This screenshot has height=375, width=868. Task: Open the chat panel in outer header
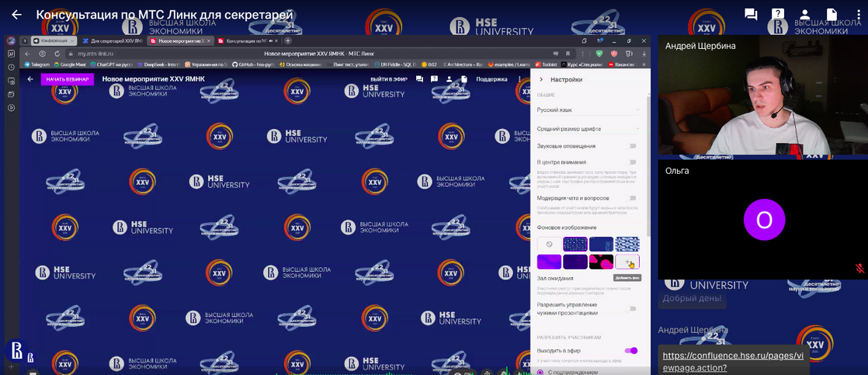pos(751,15)
